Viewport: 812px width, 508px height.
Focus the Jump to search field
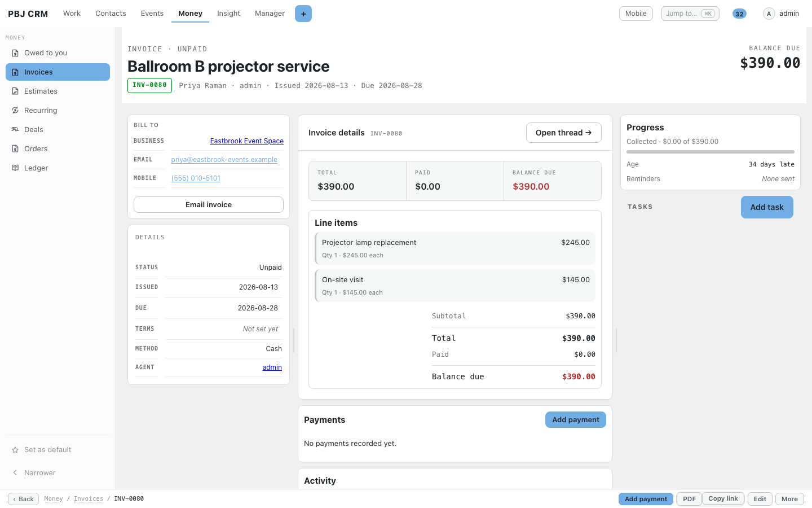pos(690,14)
